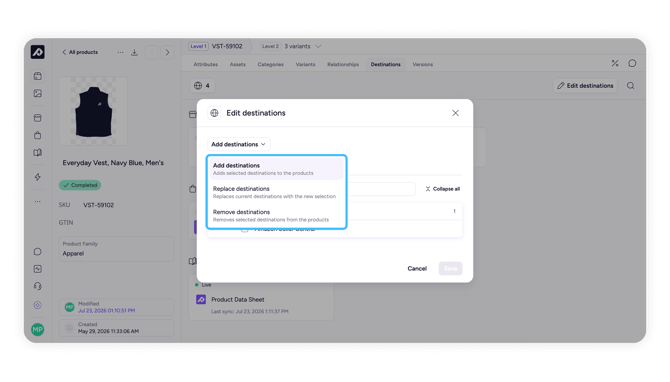Switch to the Assets tab
Screen dimensions: 670x382
coord(238,64)
